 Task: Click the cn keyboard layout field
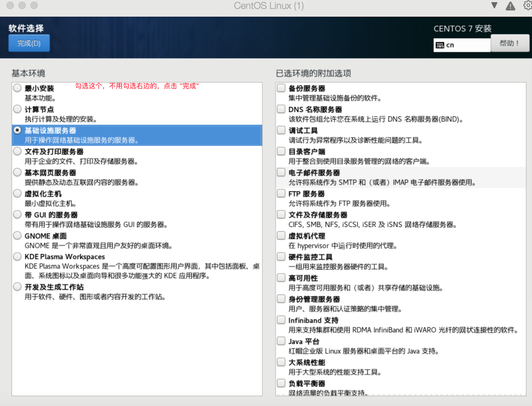click(462, 45)
